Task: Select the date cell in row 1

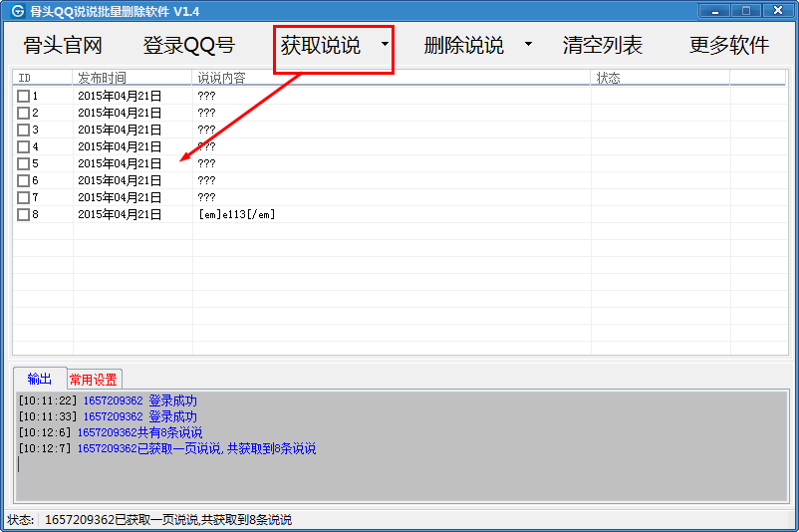Action: coord(120,96)
